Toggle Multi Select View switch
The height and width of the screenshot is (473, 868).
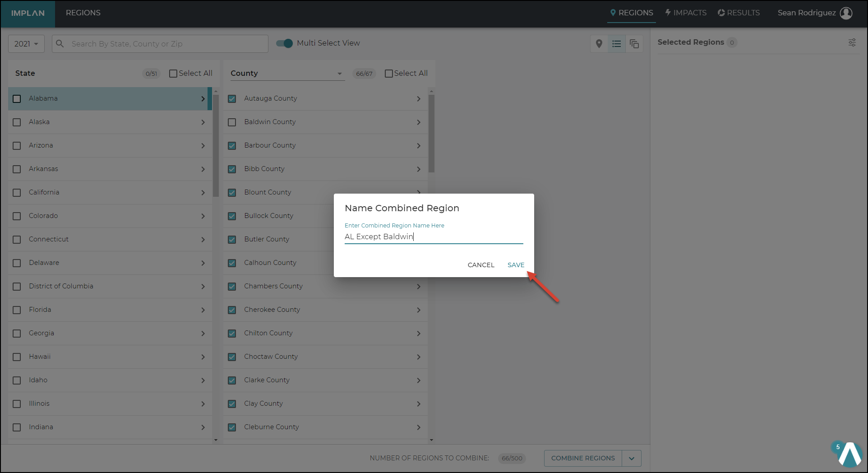tap(284, 43)
